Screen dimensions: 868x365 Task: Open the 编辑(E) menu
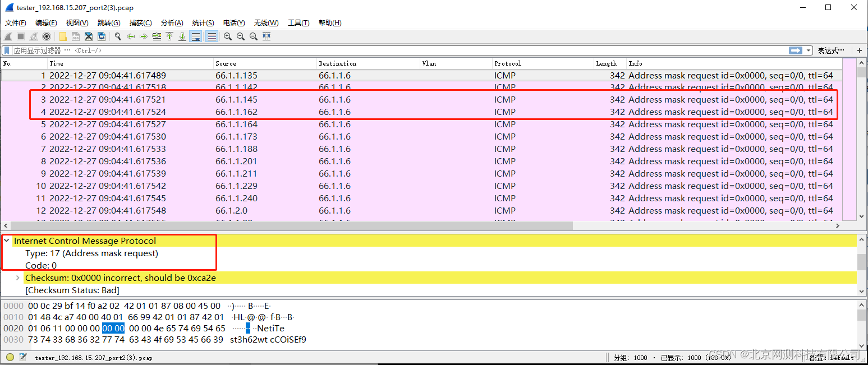tap(46, 23)
